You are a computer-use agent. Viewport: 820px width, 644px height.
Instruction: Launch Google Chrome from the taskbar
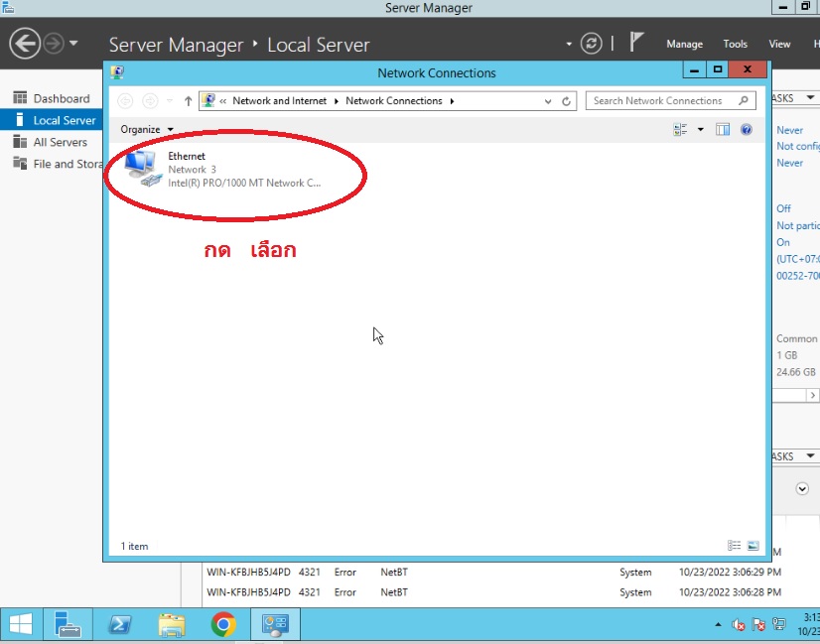coord(223,624)
